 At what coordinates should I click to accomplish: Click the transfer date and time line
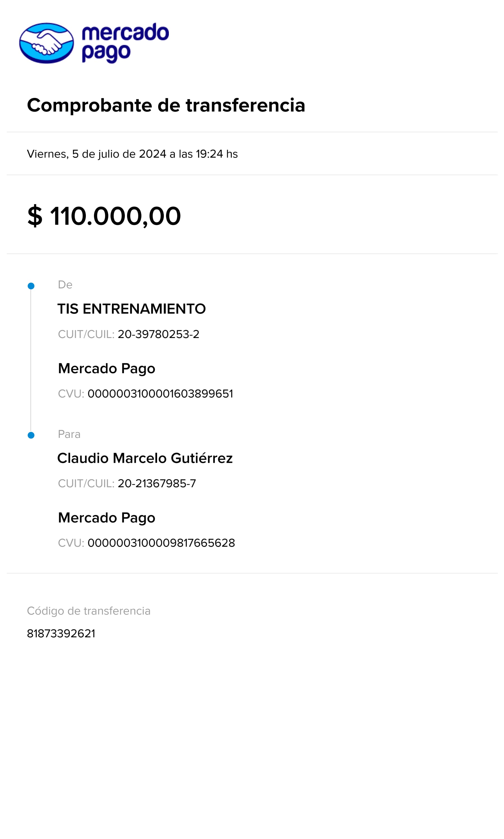tap(132, 154)
